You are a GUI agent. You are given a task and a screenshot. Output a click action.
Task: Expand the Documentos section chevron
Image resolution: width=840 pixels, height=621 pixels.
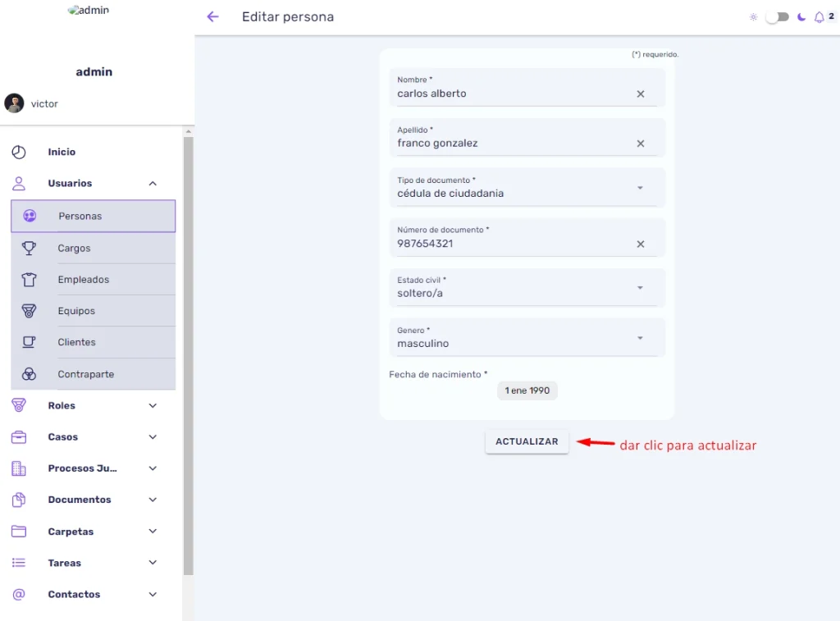click(153, 500)
